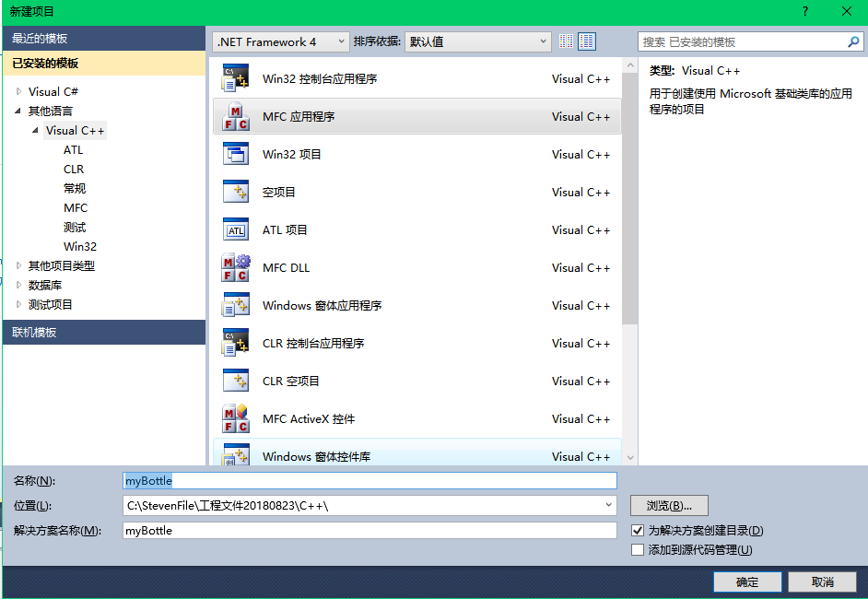This screenshot has height=599, width=868.
Task: Select the Windows 窗体应用程序 template name
Action: [x=322, y=306]
